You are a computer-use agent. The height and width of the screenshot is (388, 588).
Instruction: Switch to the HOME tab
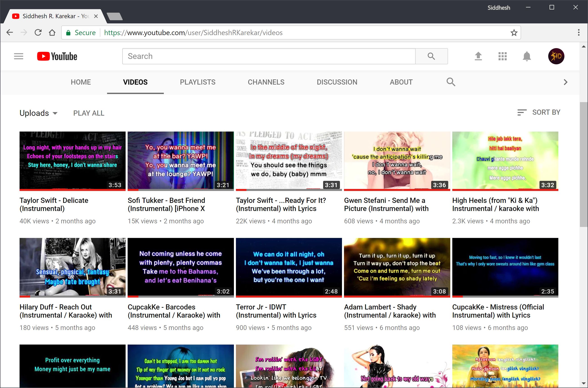click(81, 82)
